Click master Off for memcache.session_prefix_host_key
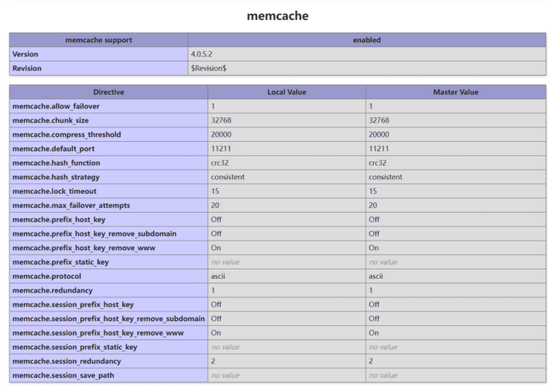 click(x=374, y=304)
